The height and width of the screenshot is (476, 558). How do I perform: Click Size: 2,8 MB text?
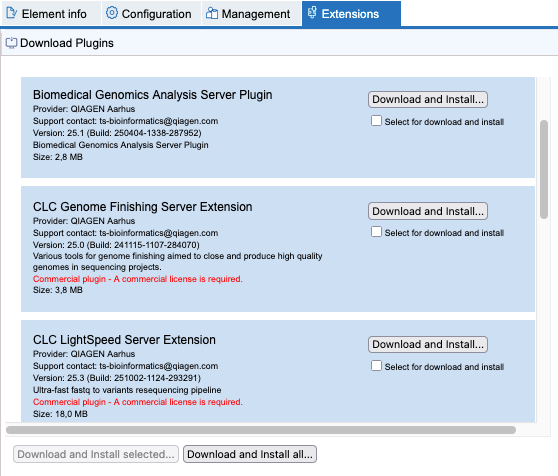pos(58,157)
